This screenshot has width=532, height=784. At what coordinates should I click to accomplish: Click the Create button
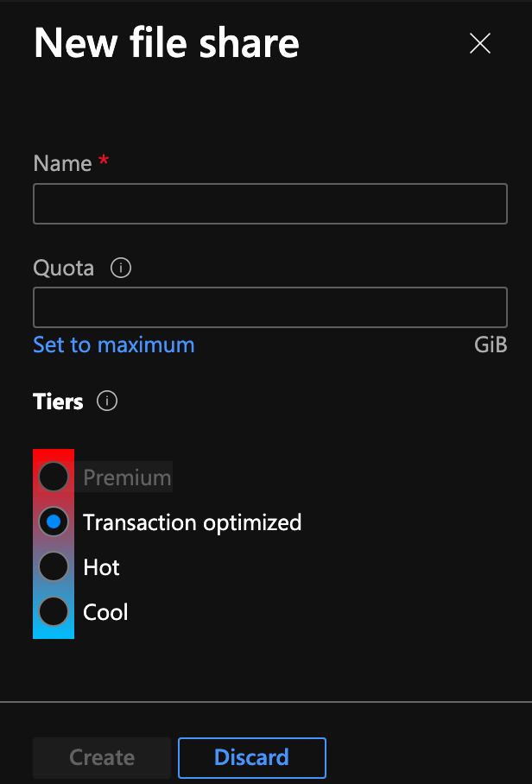[102, 757]
